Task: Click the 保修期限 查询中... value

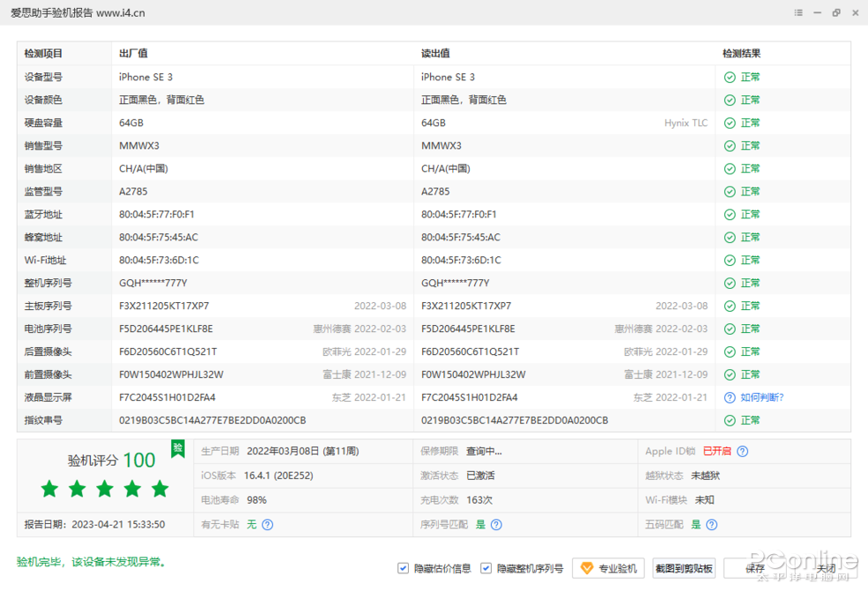Action: point(484,451)
